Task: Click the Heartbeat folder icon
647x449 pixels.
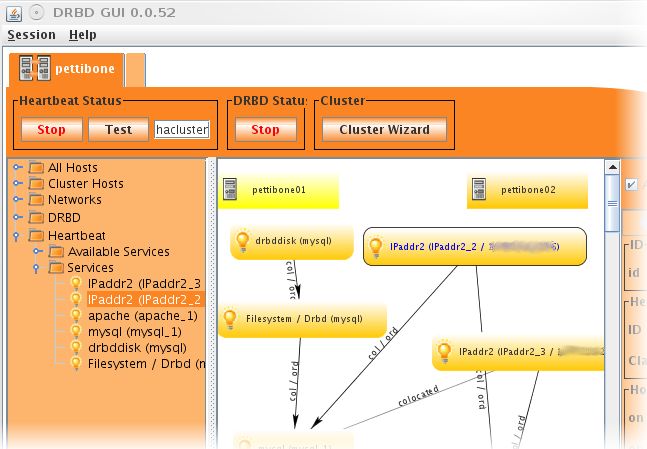Action: pyautogui.click(x=36, y=236)
